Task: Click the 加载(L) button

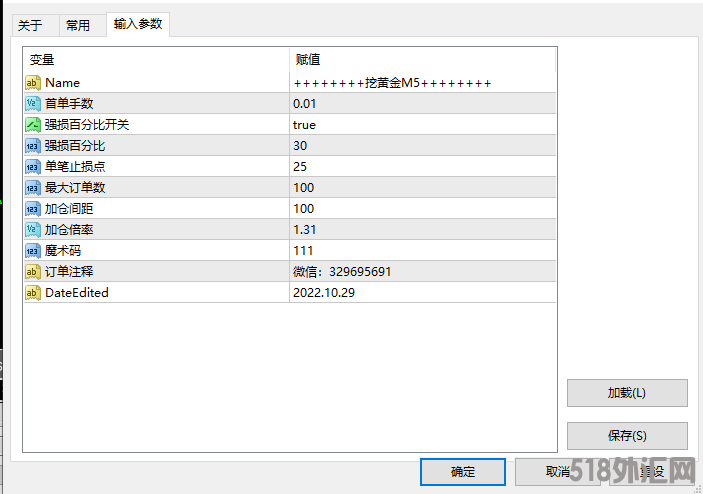Action: [x=627, y=393]
